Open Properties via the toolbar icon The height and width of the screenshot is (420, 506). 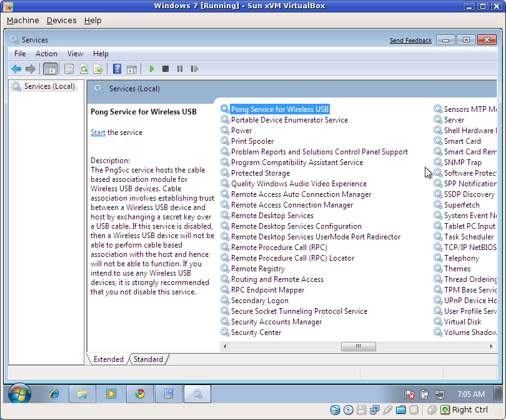tap(69, 69)
